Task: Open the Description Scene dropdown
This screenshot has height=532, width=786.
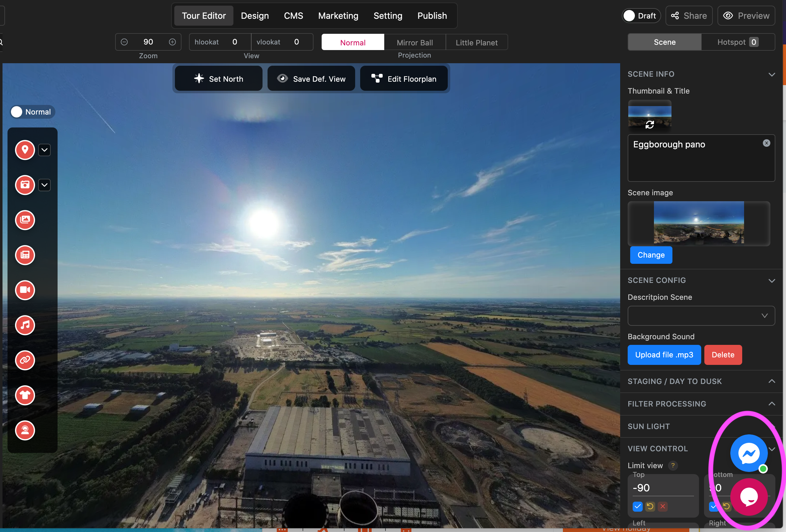Action: 701,315
